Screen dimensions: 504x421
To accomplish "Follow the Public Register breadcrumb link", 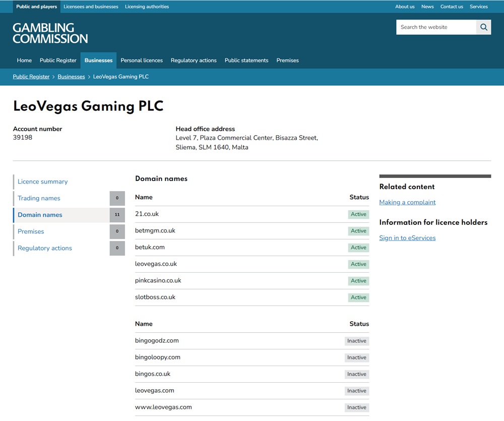I will (x=31, y=77).
